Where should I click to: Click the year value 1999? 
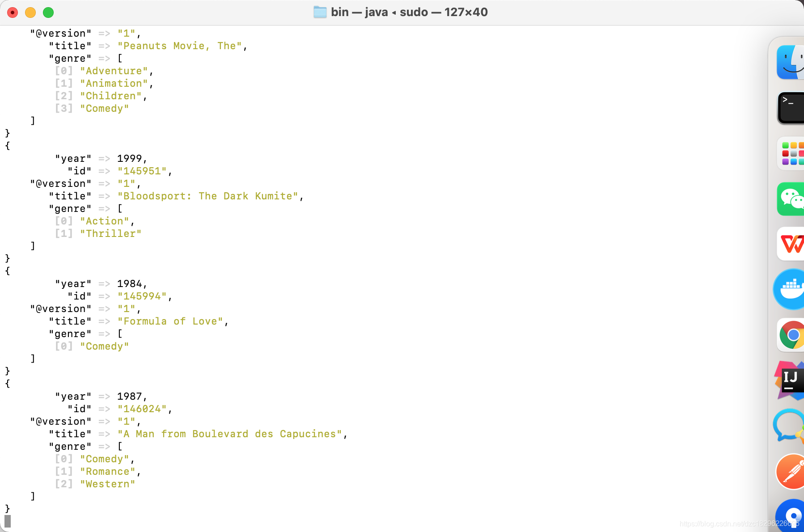tap(130, 159)
